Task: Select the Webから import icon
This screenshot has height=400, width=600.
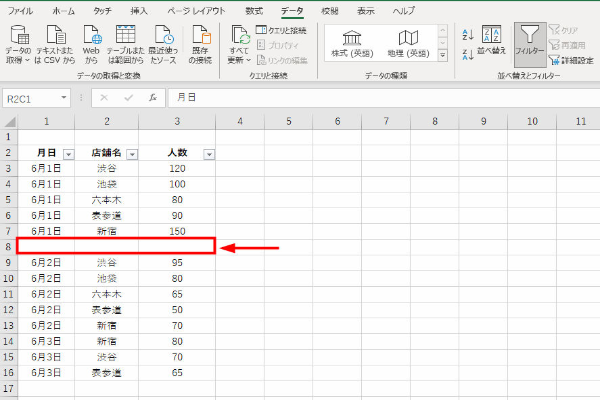Action: coord(90,41)
